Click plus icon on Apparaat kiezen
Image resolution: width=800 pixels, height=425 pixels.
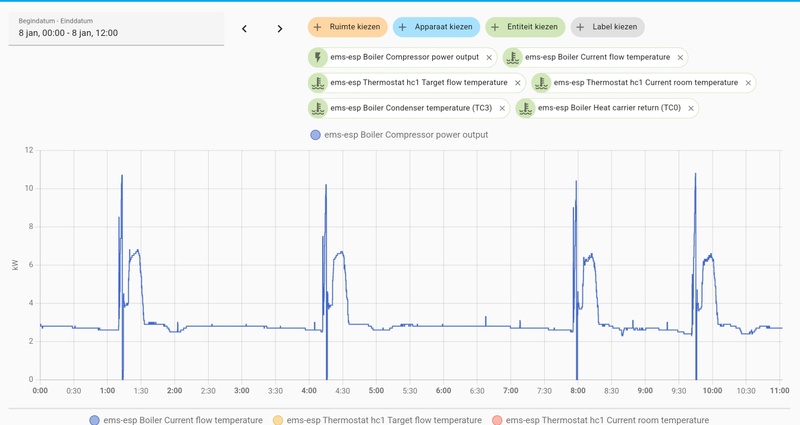[x=402, y=27]
